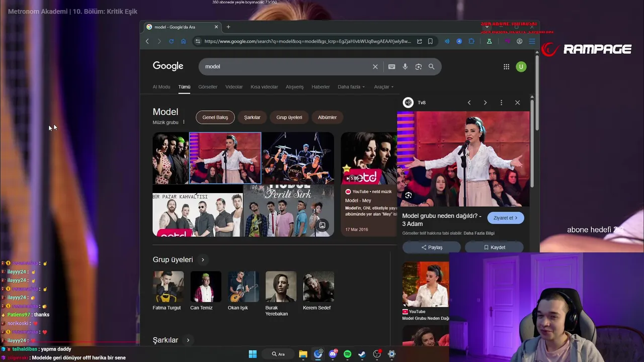Switch to Haberler tab
This screenshot has width=644, height=362.
point(320,86)
